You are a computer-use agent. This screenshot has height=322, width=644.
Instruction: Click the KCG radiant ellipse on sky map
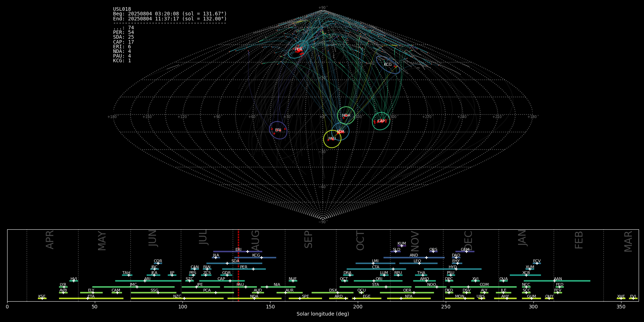tap(388, 65)
